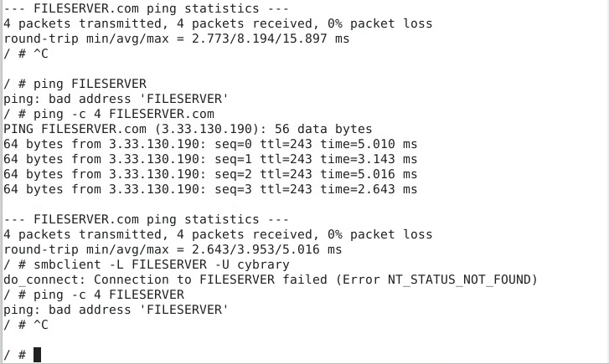Click the ping reply line with seq=1

pyautogui.click(x=209, y=159)
